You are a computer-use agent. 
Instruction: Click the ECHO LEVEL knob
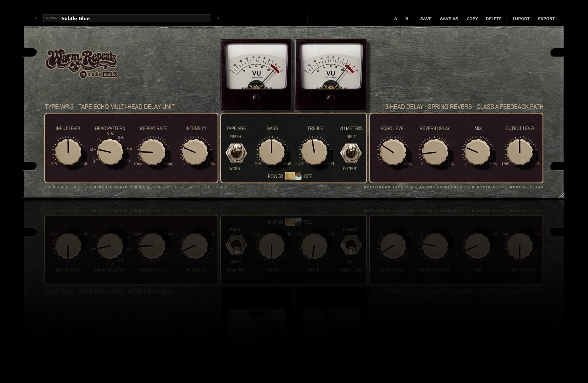(x=393, y=152)
